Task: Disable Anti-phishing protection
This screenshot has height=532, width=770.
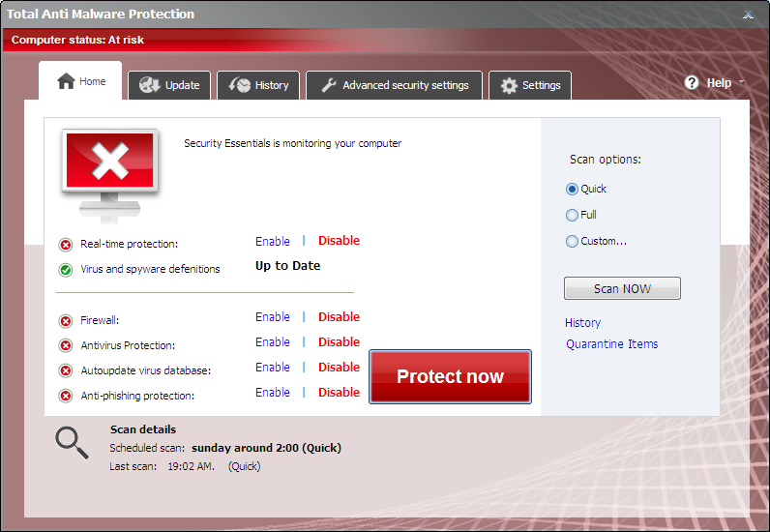Action: pos(339,392)
